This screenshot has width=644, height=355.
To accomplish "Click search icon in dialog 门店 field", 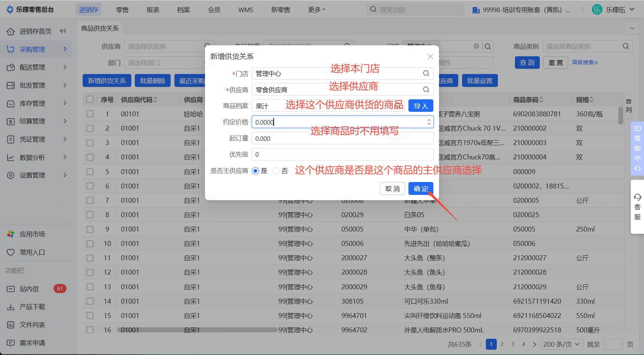I will click(426, 73).
